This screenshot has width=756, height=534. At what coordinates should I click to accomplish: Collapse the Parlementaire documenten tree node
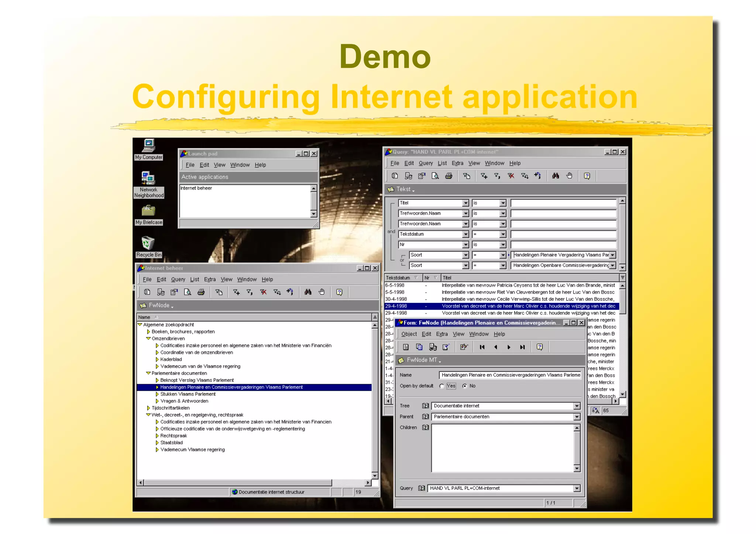point(148,373)
